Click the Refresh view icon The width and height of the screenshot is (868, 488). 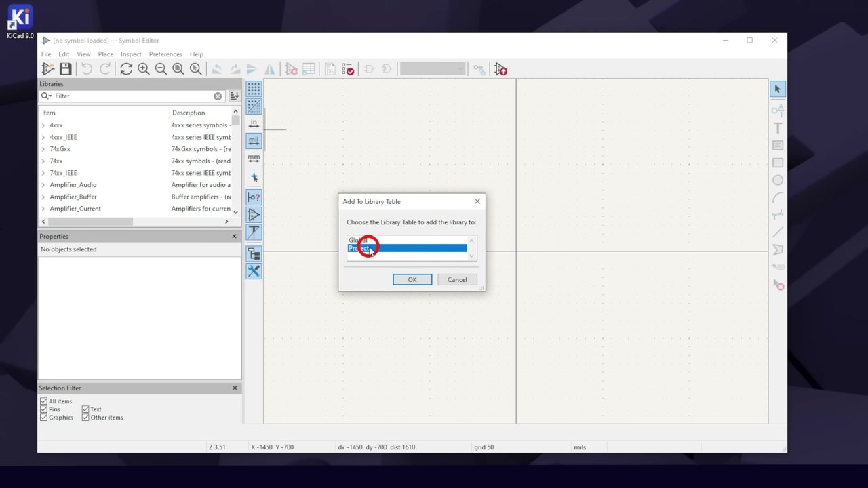click(x=126, y=69)
